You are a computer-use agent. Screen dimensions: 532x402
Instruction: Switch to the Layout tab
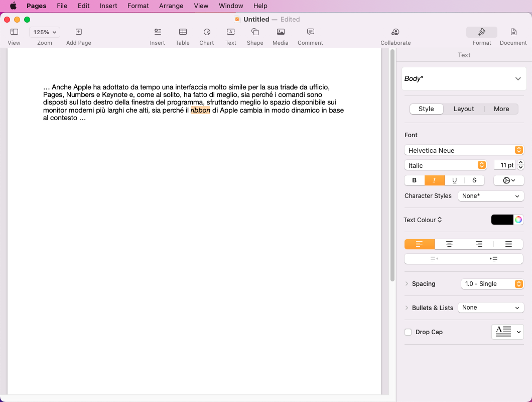pyautogui.click(x=464, y=109)
